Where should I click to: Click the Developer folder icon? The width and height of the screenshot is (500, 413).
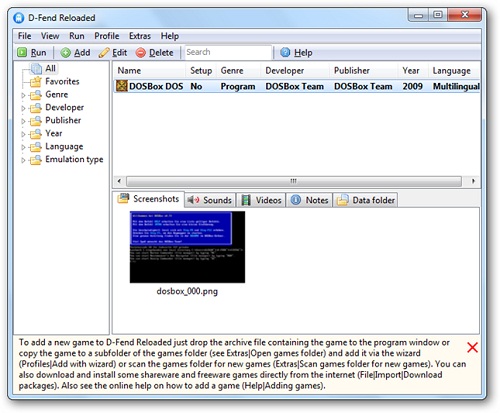point(35,108)
